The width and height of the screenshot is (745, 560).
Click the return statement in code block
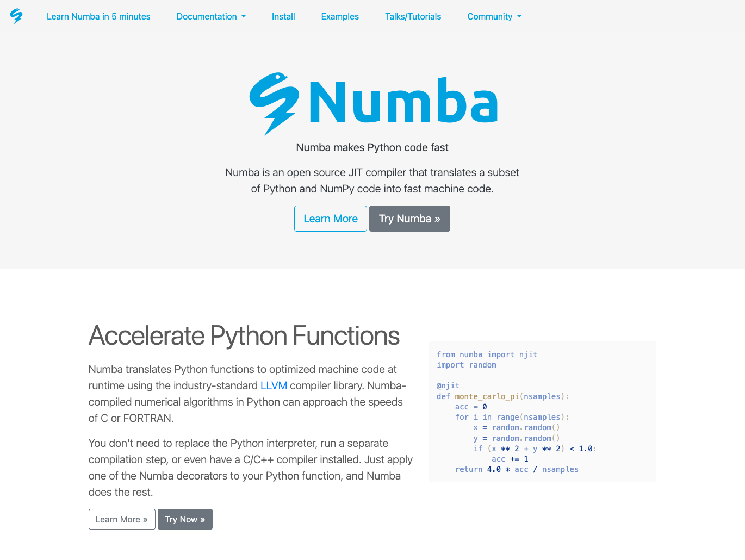[x=517, y=469]
